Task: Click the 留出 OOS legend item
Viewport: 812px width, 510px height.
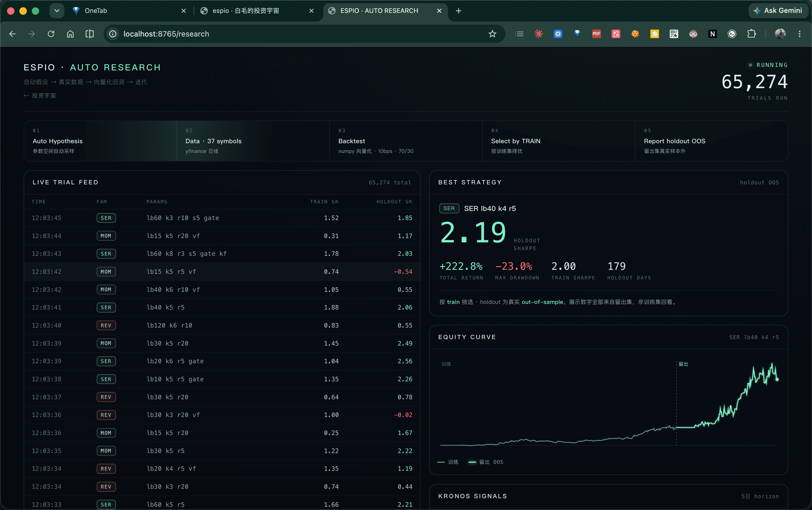Action: 486,462
